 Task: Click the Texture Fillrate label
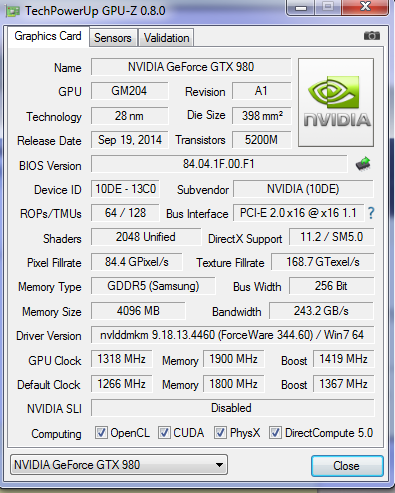coord(230,263)
